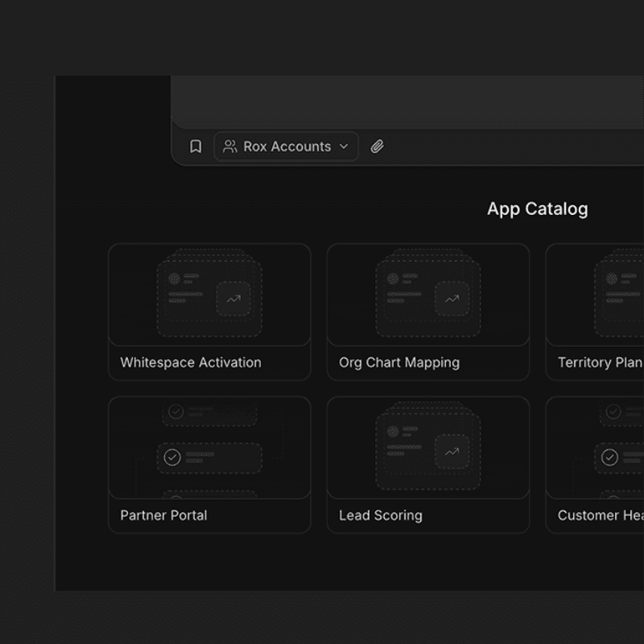Click the globe icon in Org Chart Mapping card
The image size is (644, 644).
click(x=393, y=279)
